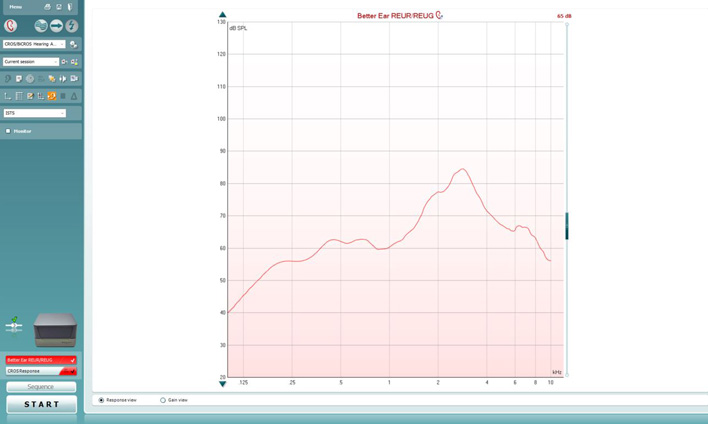Viewport: 708px width, 424px height.
Task: Click the yellow tagged curves icon
Action: coord(52,79)
